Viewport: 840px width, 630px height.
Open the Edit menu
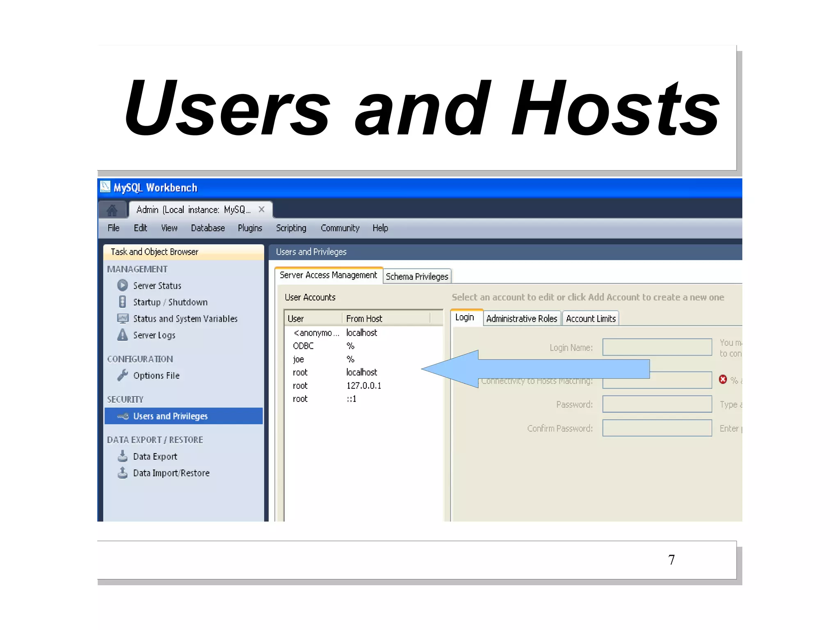click(140, 228)
